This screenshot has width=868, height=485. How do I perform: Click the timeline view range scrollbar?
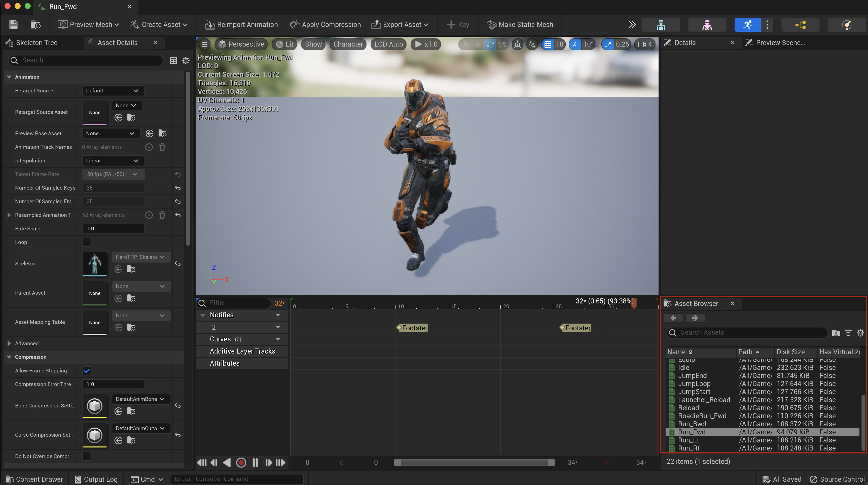click(x=474, y=462)
